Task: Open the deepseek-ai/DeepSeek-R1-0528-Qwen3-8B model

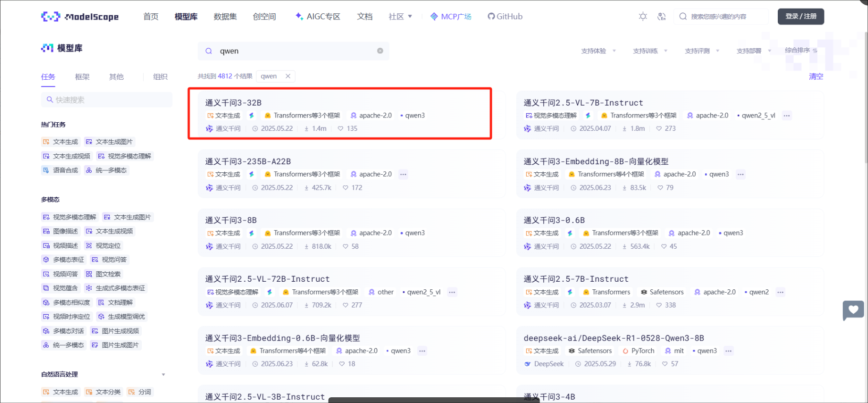Action: [614, 338]
